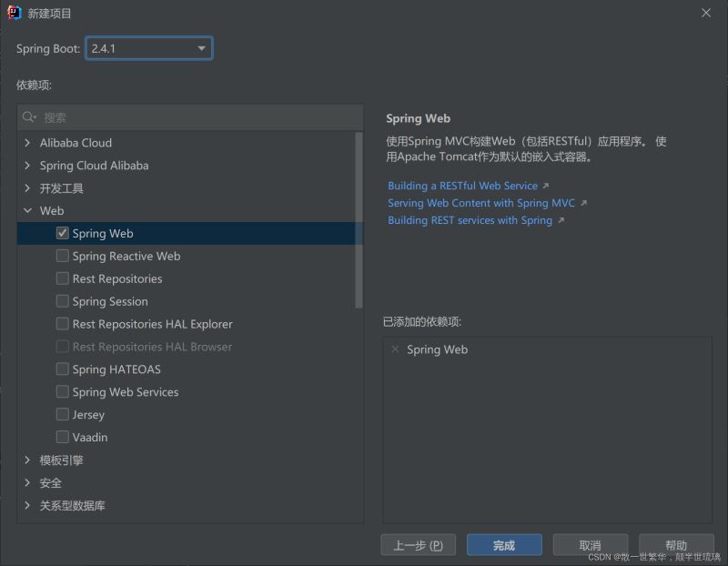Open Serving Web Content with Spring MVC link
The image size is (728, 566).
480,203
